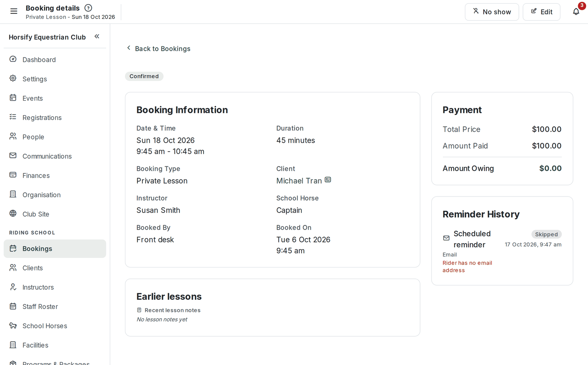Open the hamburger menu icon
Image resolution: width=588 pixels, height=365 pixels.
click(14, 11)
